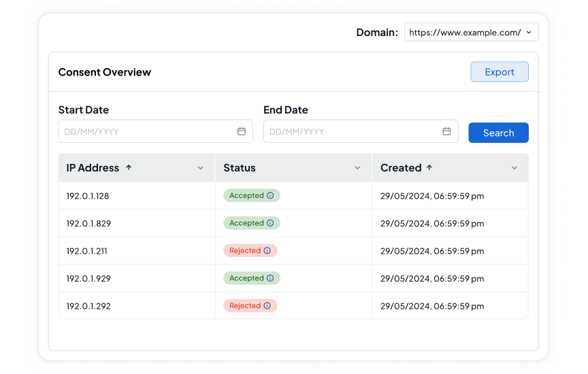588x374 pixels.
Task: Select IP address 192.0.1.929
Action: point(89,278)
